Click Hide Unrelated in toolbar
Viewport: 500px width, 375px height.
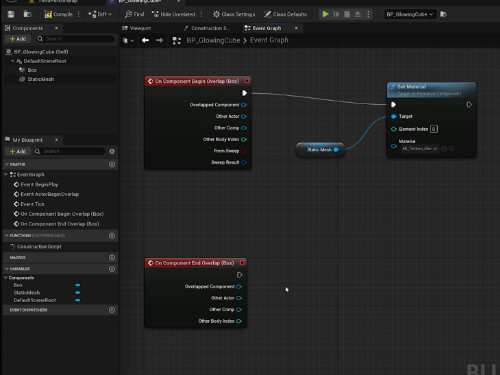point(174,14)
